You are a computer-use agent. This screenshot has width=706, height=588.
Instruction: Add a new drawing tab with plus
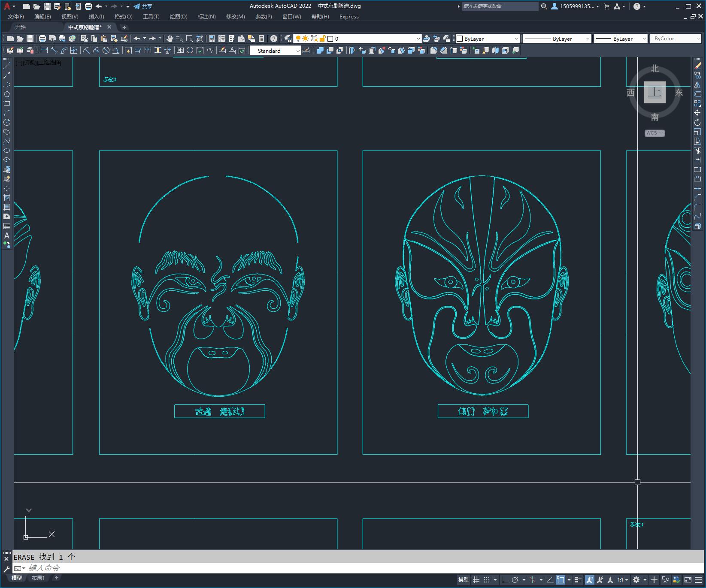124,27
